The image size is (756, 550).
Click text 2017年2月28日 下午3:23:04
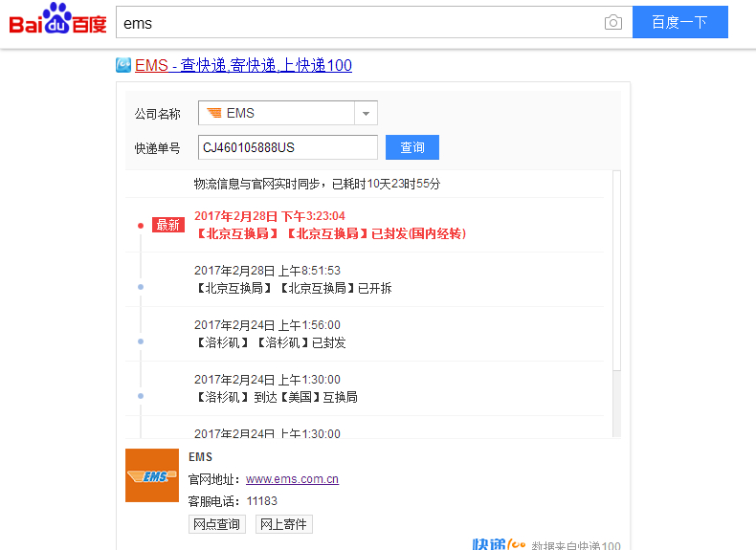click(270, 216)
